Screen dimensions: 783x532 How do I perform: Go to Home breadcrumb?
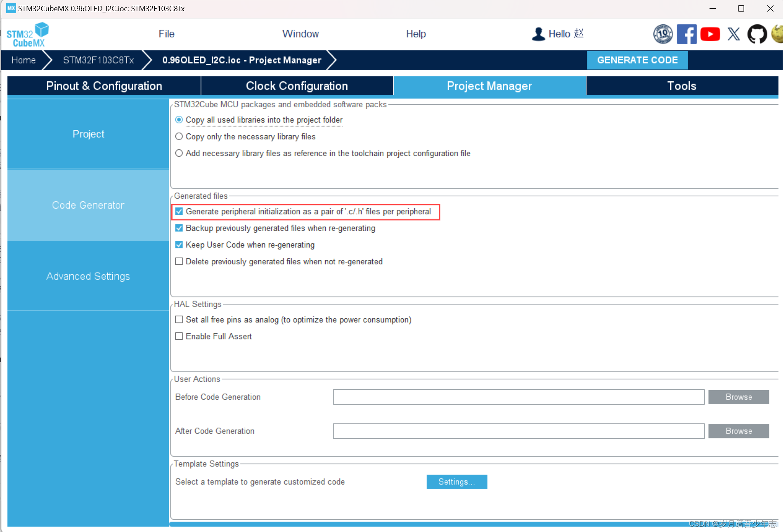point(24,60)
